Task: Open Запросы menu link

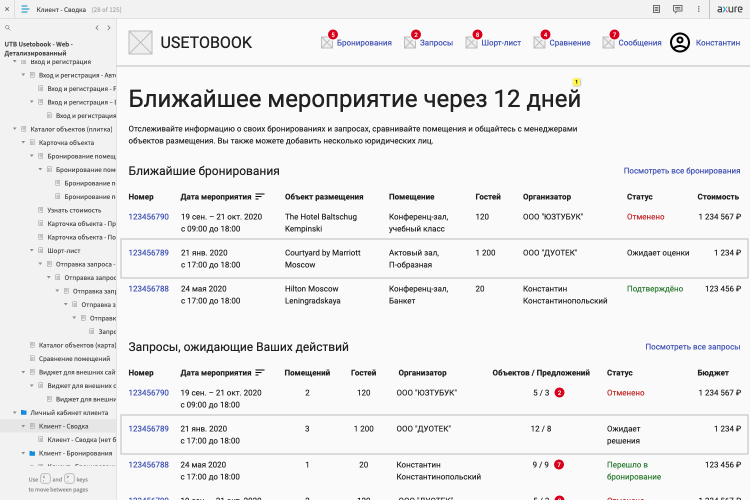Action: click(x=436, y=43)
